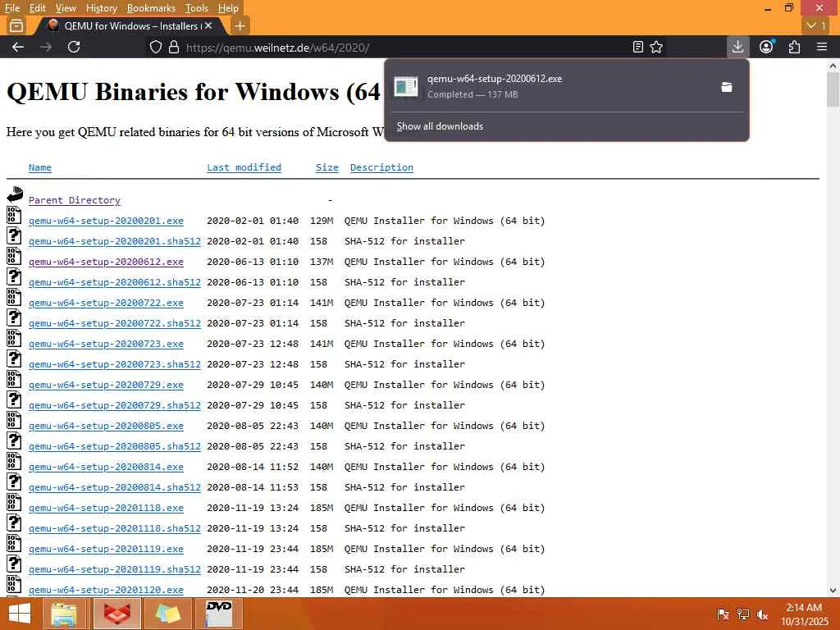The width and height of the screenshot is (840, 630).
Task: Download qemu-w64-setup-20200814.exe
Action: (106, 467)
